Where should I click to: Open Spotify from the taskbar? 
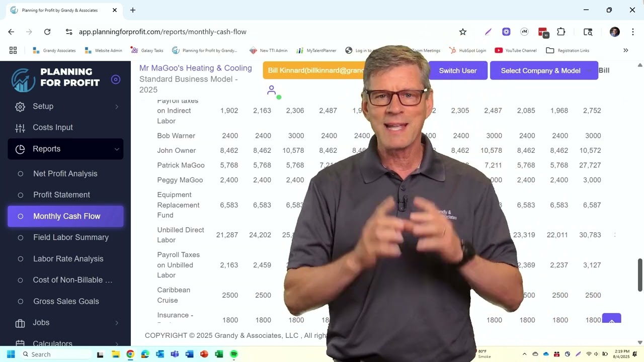pos(233,354)
